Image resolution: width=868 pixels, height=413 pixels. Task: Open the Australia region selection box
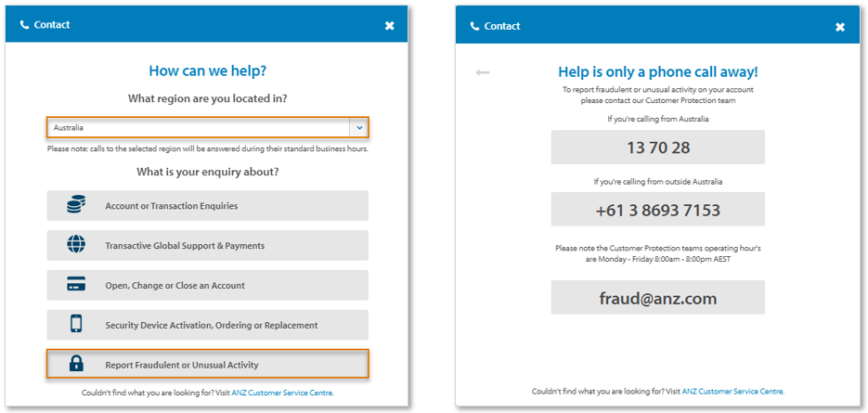tap(208, 127)
